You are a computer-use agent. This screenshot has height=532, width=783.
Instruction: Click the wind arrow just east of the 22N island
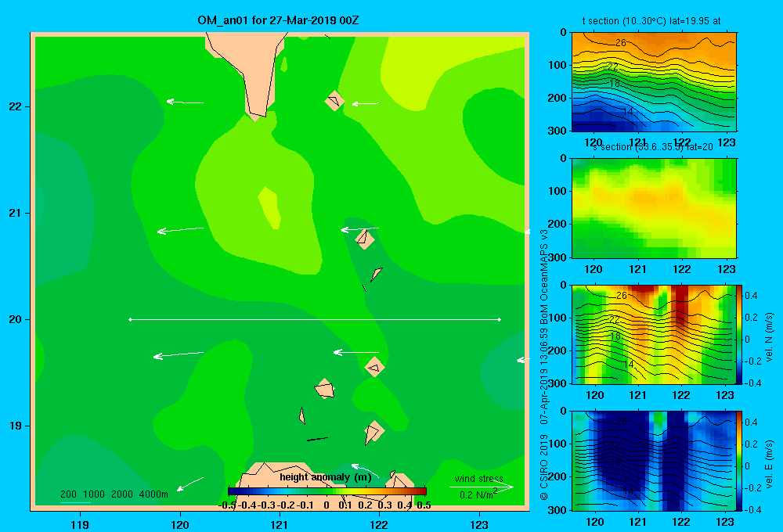click(366, 104)
